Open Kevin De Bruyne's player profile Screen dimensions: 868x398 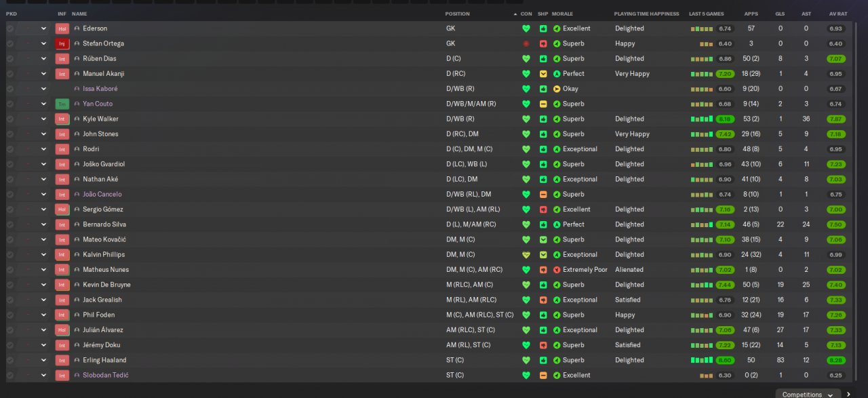click(106, 285)
